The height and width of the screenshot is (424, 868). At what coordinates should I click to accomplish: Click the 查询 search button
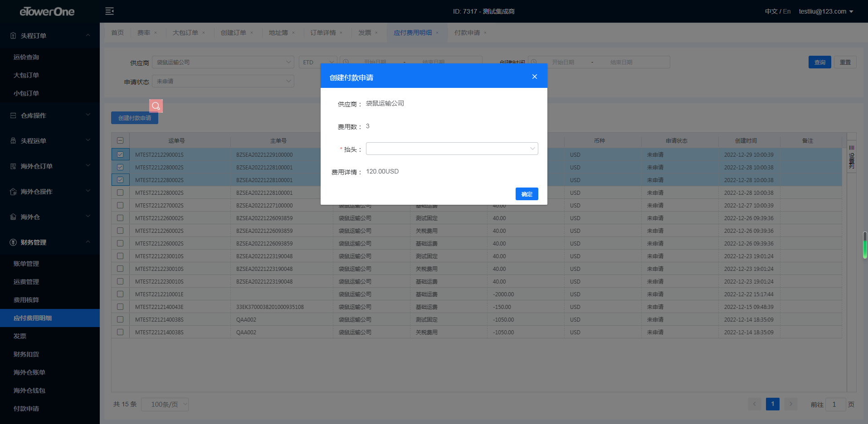click(819, 62)
